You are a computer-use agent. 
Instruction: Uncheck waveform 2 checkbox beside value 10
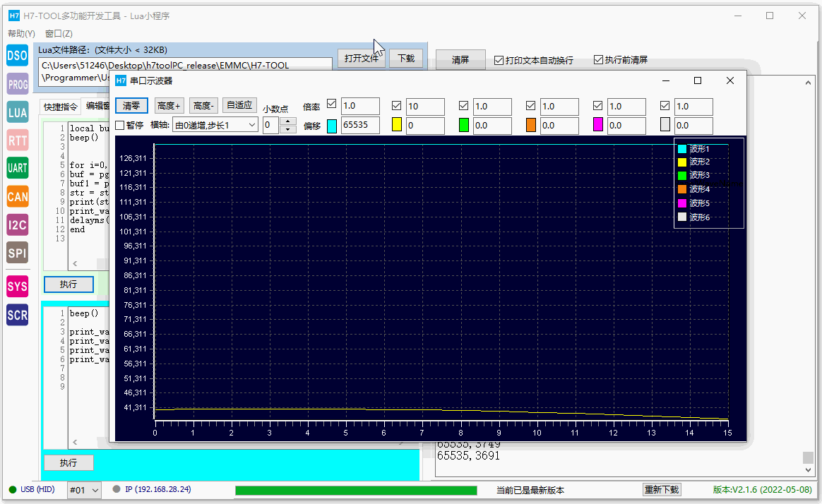click(396, 106)
